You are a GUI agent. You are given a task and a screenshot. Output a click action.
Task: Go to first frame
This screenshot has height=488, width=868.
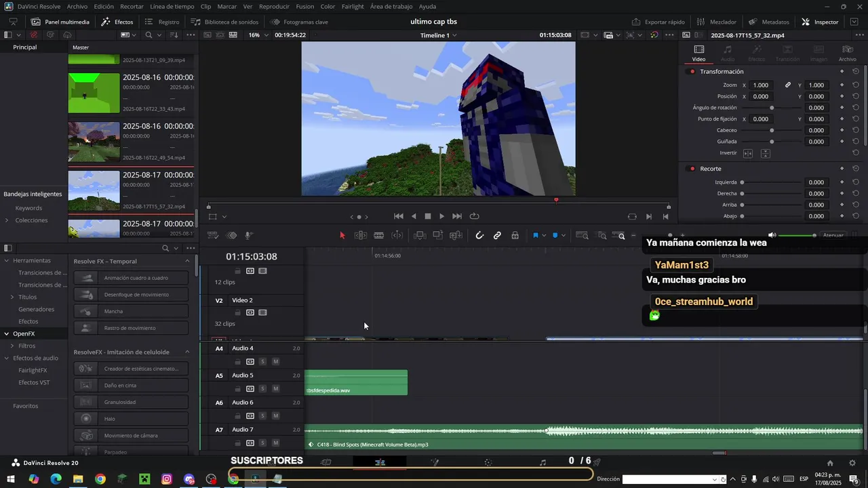point(399,216)
